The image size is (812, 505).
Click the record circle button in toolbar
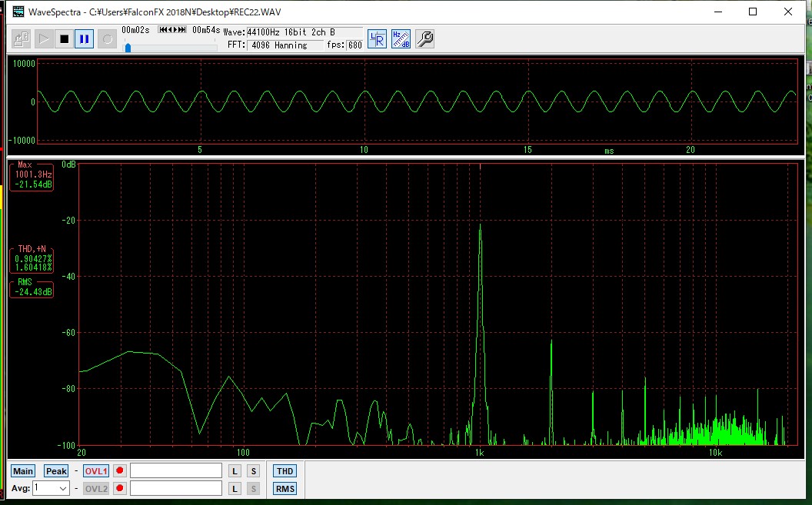(107, 38)
